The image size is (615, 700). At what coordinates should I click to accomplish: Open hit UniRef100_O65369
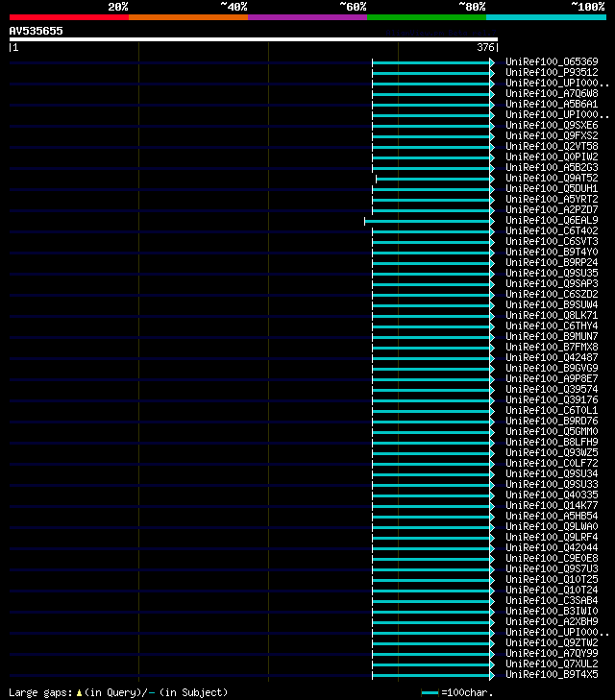tap(552, 61)
